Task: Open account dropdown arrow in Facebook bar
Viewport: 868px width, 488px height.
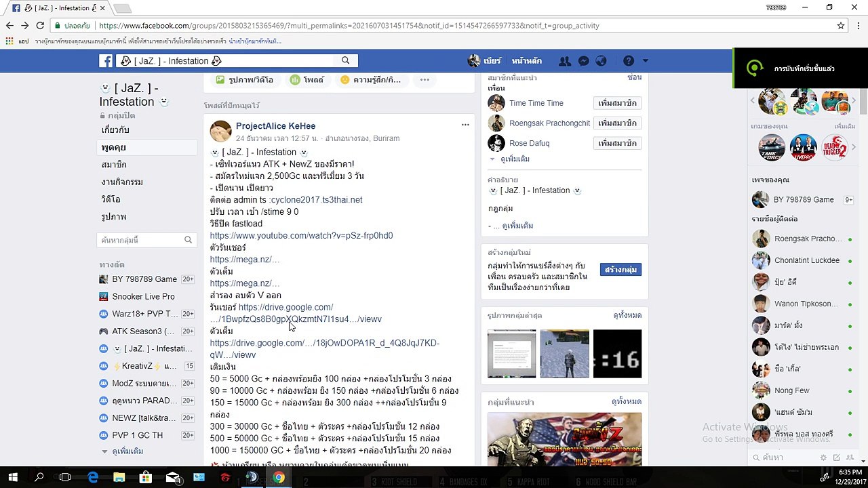Action: (645, 61)
